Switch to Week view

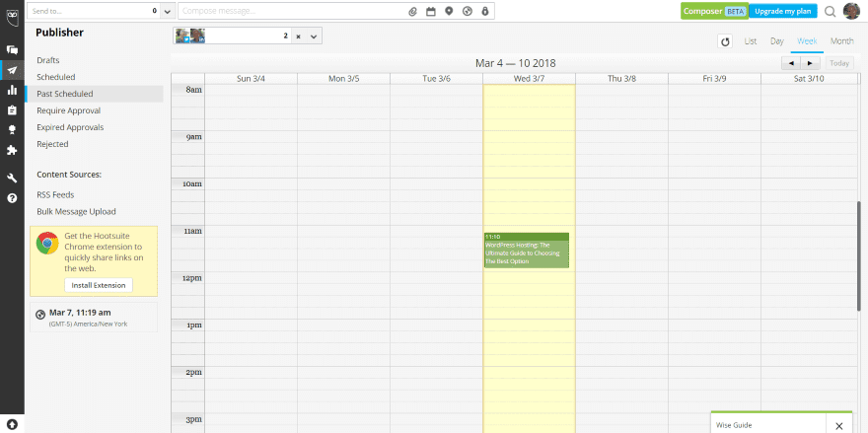[x=807, y=41]
